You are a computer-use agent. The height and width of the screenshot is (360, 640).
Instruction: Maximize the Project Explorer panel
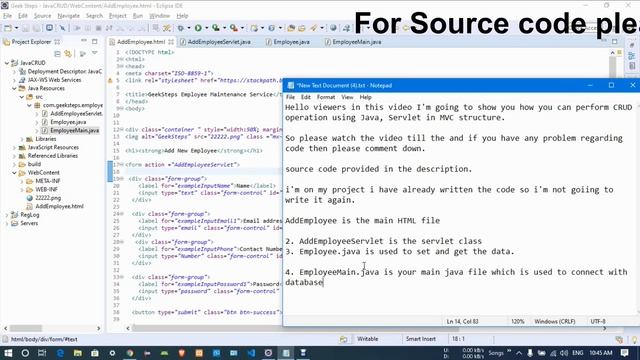pos(94,41)
